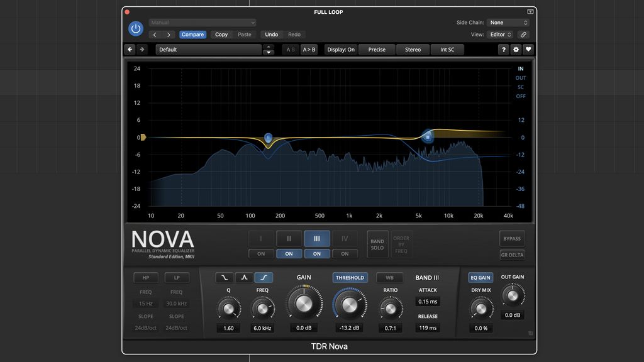Disable band III ON switch

[317, 254]
